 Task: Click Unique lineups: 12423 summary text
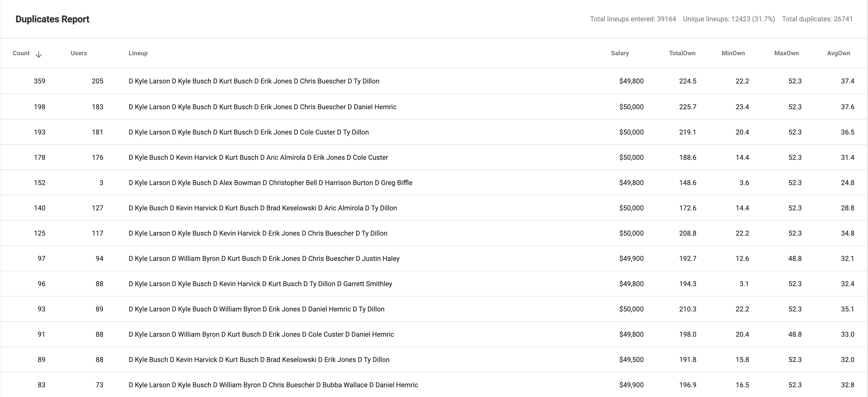pyautogui.click(x=728, y=19)
